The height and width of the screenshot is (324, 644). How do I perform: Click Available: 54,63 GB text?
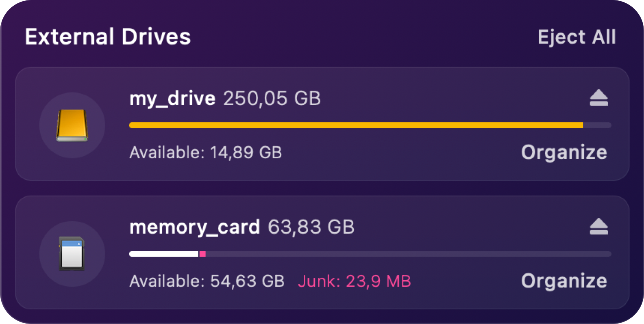tap(207, 281)
